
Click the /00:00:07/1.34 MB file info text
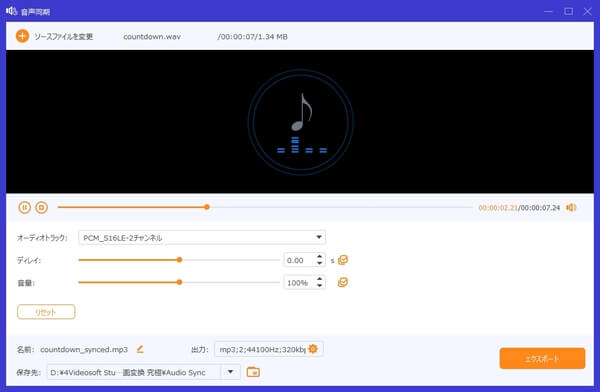click(253, 37)
